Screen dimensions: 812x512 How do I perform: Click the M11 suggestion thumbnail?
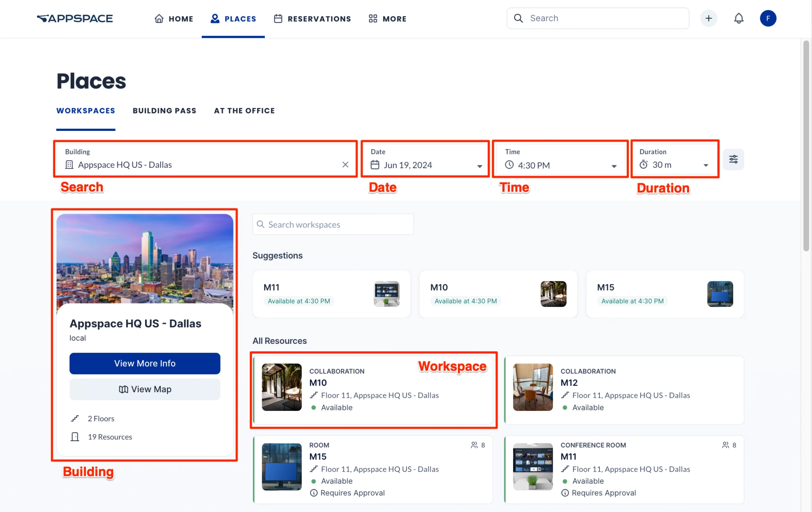[x=387, y=294]
